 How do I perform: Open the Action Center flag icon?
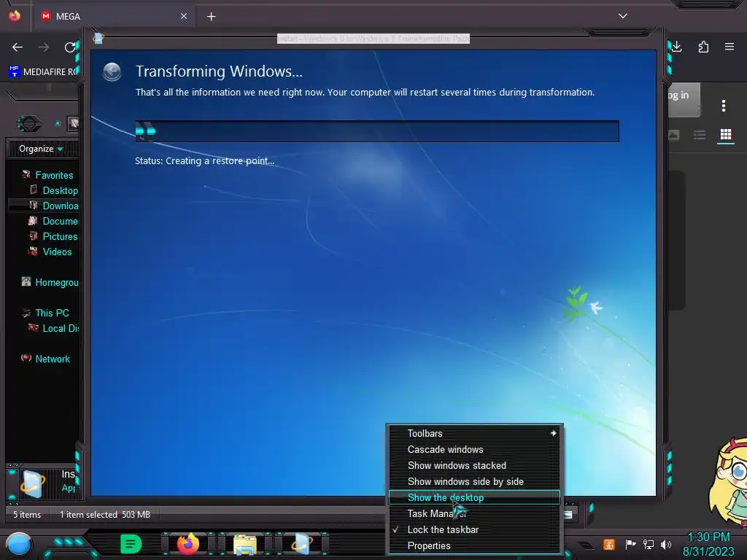(630, 544)
